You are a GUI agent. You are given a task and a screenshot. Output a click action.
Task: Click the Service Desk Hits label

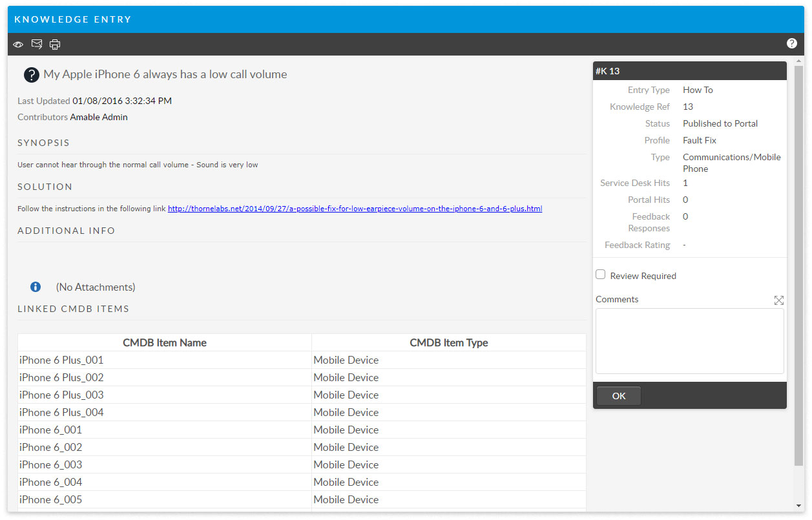coord(635,183)
